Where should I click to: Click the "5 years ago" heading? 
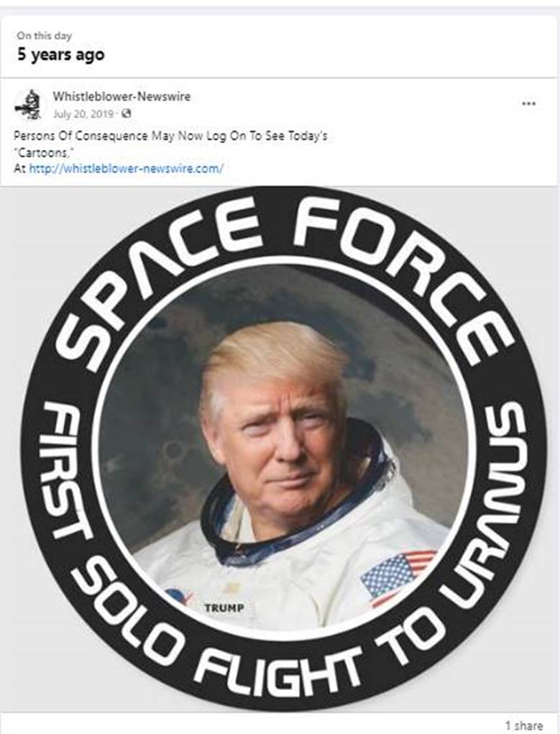[x=61, y=55]
